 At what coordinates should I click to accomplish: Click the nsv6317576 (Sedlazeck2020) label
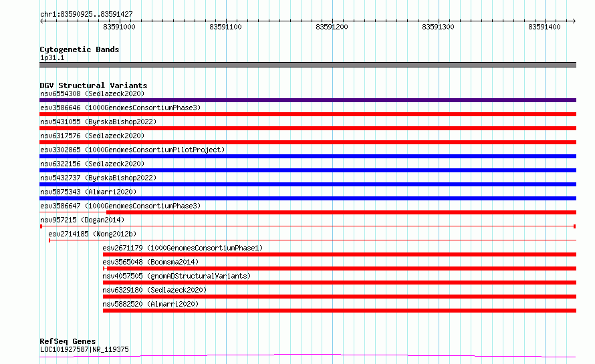pyautogui.click(x=92, y=136)
